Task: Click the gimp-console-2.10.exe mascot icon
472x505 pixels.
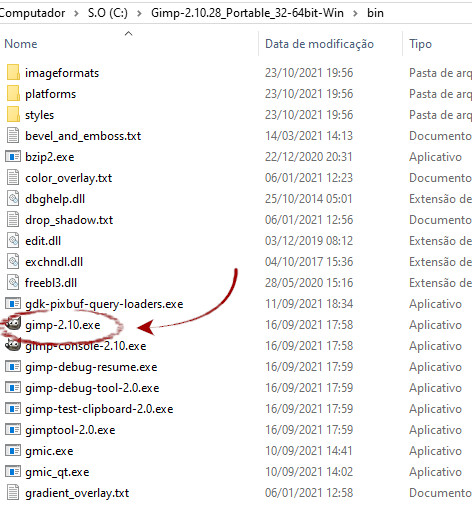Action: 13,345
